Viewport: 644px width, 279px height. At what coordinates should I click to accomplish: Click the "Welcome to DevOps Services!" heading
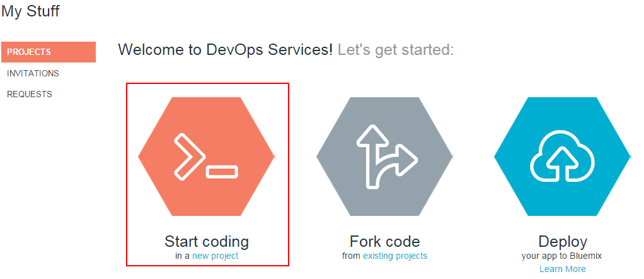tap(225, 50)
